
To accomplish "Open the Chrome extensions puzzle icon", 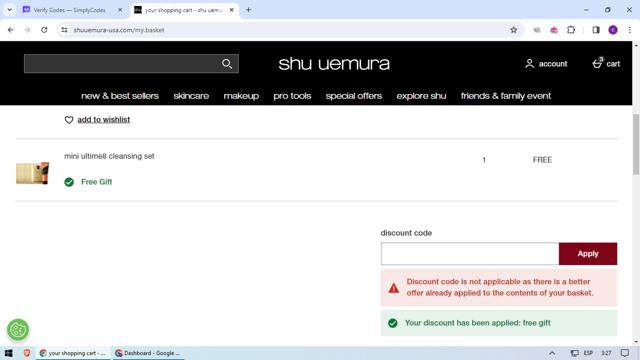I will click(571, 30).
